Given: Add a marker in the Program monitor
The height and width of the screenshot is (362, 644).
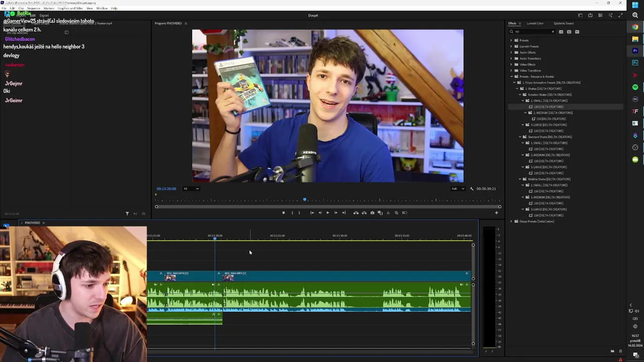Looking at the screenshot, I should (283, 213).
